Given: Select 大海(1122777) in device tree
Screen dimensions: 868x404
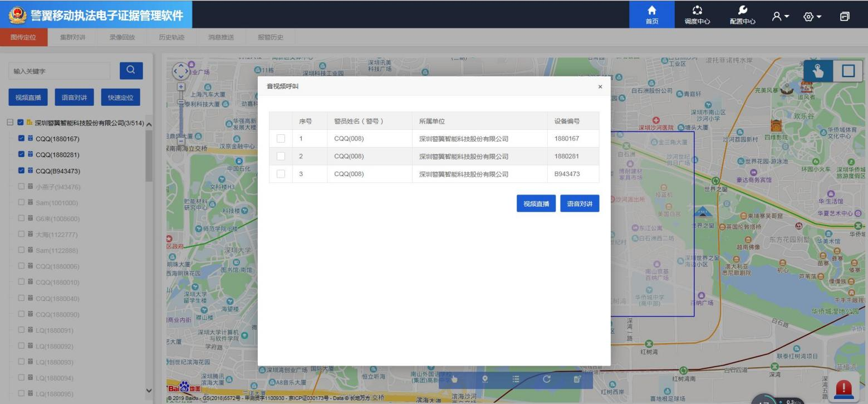Looking at the screenshot, I should pyautogui.click(x=56, y=235).
